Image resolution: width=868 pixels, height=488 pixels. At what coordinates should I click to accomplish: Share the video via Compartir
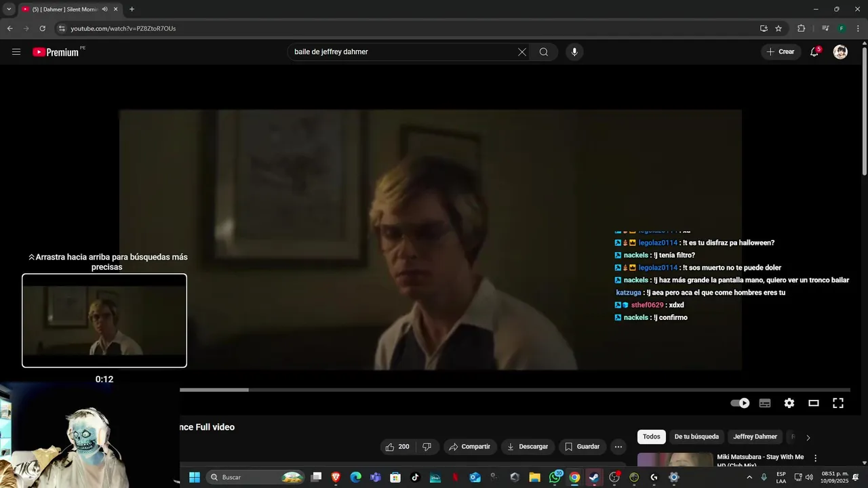pyautogui.click(x=469, y=447)
